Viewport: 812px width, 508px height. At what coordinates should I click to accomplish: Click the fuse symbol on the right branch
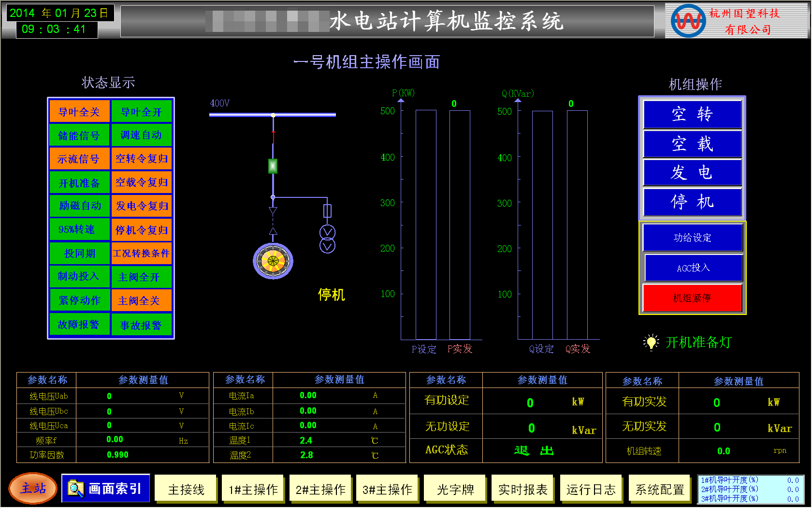click(x=327, y=210)
